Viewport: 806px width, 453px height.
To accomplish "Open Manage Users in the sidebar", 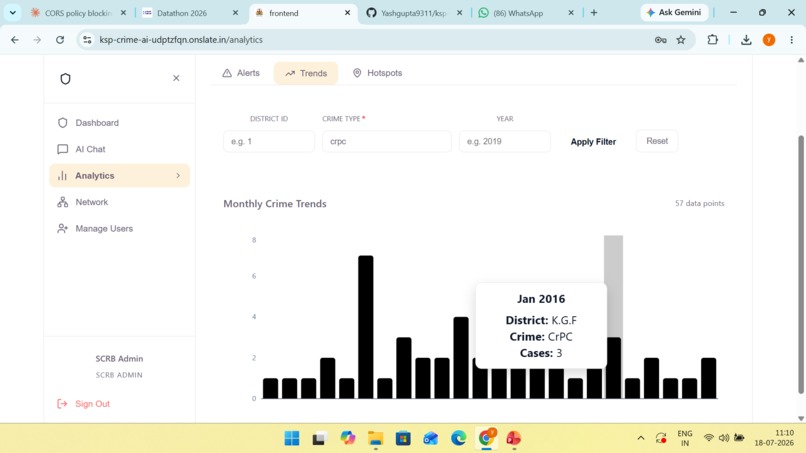I will [104, 228].
